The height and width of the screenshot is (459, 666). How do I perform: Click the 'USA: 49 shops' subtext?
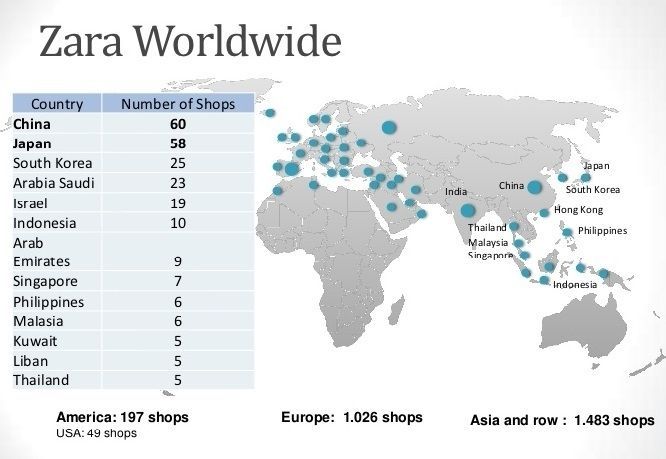tap(96, 434)
